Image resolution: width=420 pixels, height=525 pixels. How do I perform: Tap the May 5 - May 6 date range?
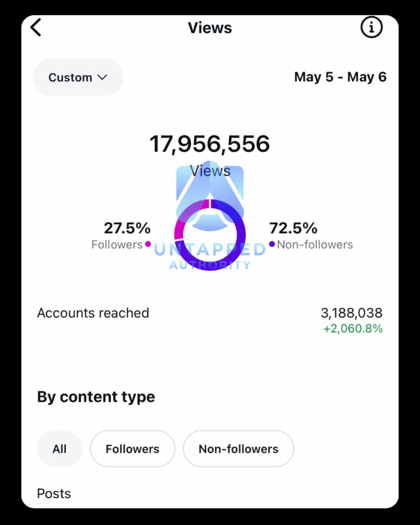[340, 77]
